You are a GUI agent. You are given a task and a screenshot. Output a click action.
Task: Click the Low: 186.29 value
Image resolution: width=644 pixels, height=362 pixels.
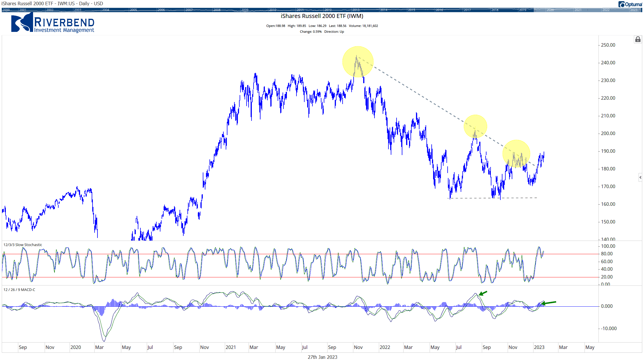click(x=317, y=26)
